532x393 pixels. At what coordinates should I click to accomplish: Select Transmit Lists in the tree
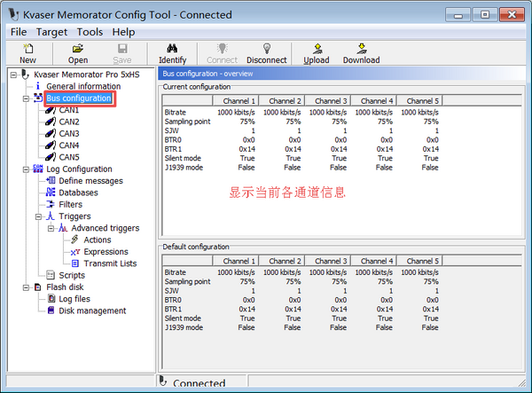tap(110, 263)
